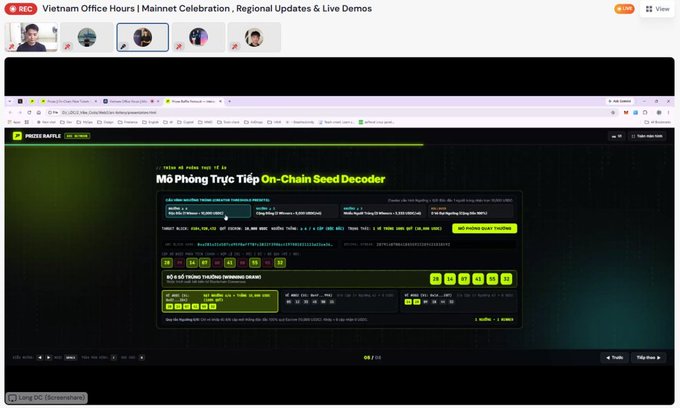Click muted mic icon on first participant

pos(12,46)
